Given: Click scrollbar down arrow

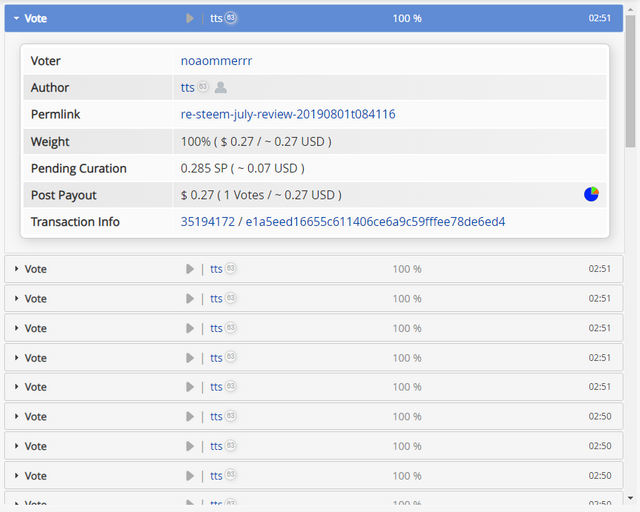Looking at the screenshot, I should [631, 498].
